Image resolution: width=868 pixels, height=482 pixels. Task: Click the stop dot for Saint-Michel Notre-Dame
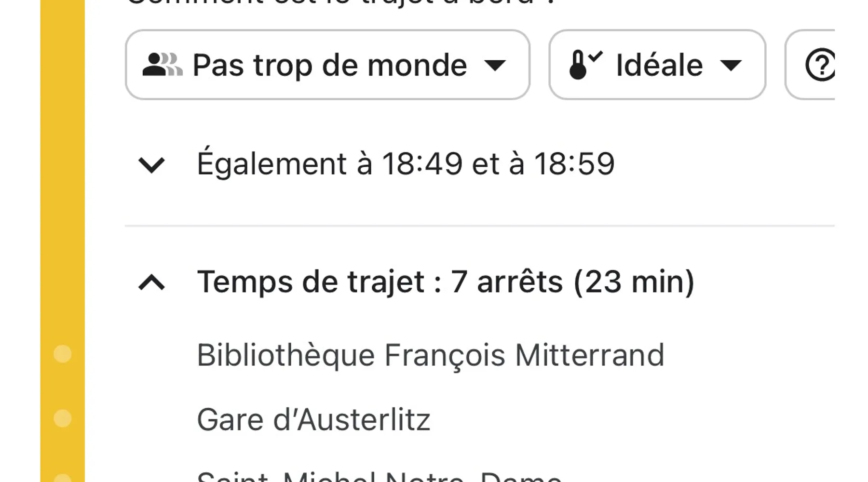click(x=62, y=478)
